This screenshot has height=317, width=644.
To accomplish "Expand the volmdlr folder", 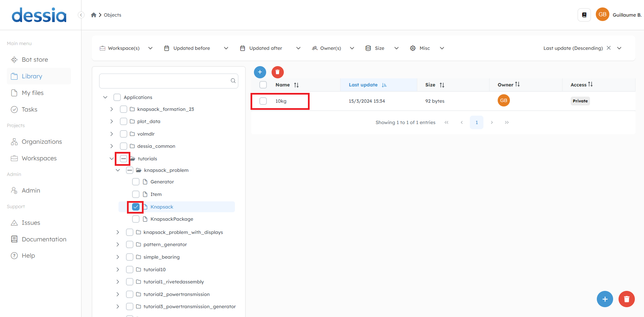I will point(112,134).
